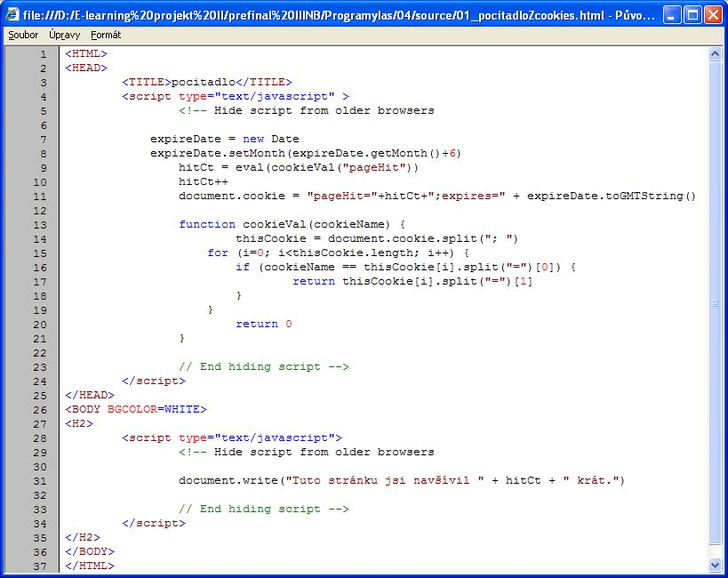Click the vertical scrollbar thumb

(715, 303)
